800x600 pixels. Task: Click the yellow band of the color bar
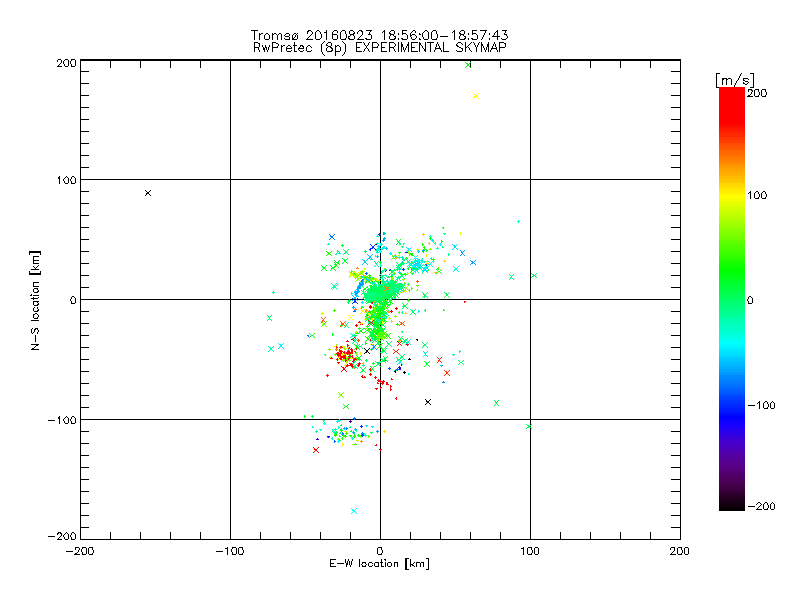(732, 195)
